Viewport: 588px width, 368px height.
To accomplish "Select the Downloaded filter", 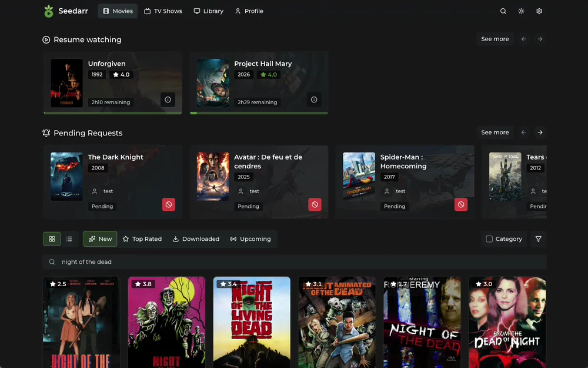I will (x=196, y=239).
